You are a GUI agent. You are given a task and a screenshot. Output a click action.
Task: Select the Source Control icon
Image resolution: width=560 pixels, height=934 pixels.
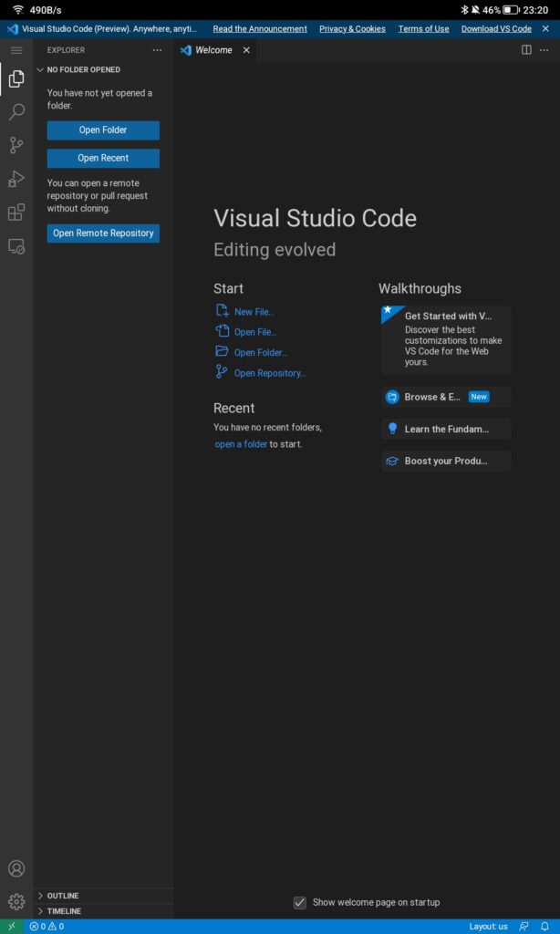16,146
